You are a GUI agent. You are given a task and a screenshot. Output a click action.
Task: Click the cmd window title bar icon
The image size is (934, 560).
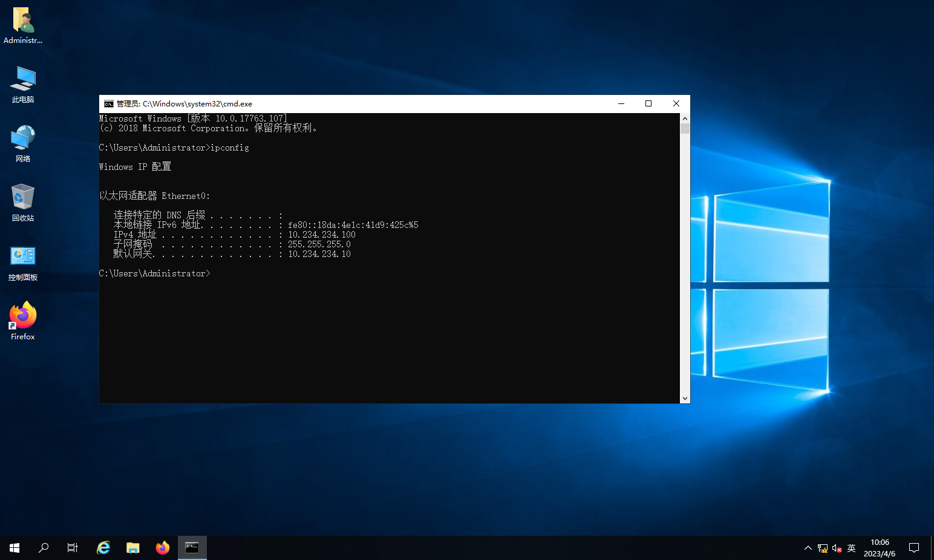[x=109, y=104]
